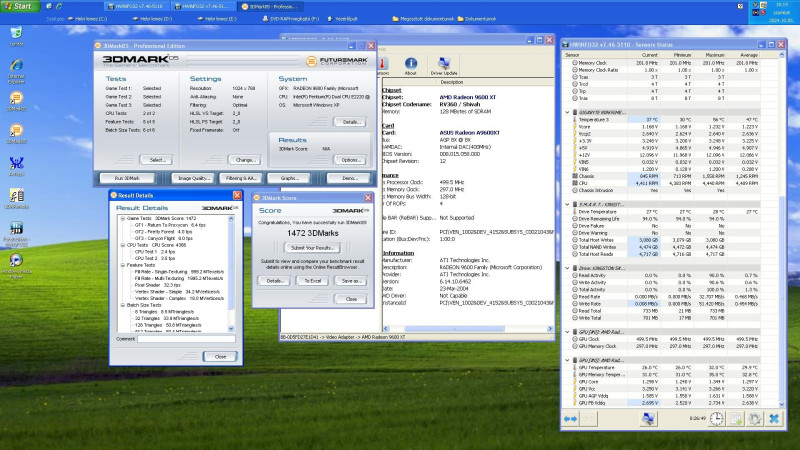
Task: Click the system tray clock
Action: [782, 12]
